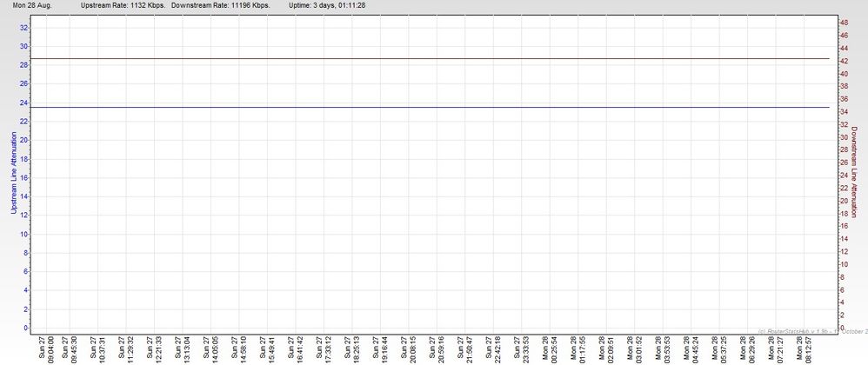Click the 0 tick on upstream axis
The width and height of the screenshot is (868, 365).
coord(25,328)
